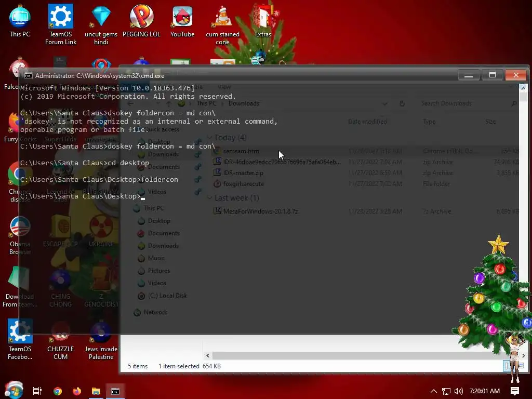Click the '5 items' status bar text in Explorer

point(138,366)
